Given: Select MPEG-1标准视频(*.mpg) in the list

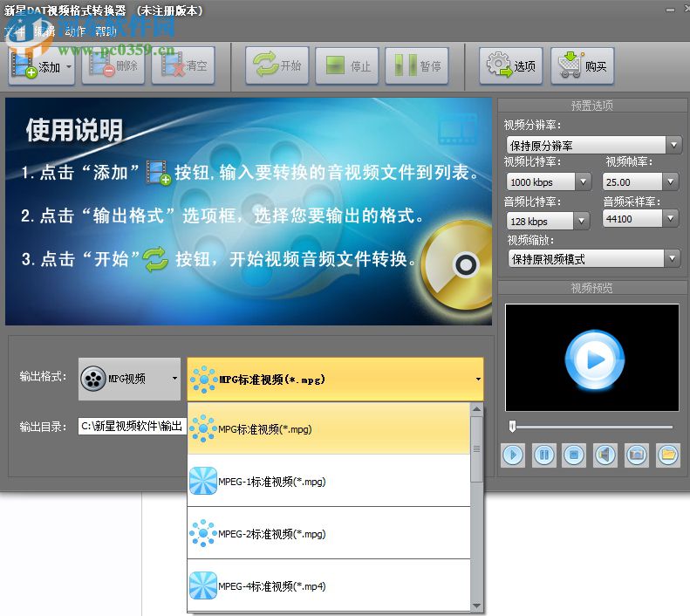Looking at the screenshot, I should point(329,481).
